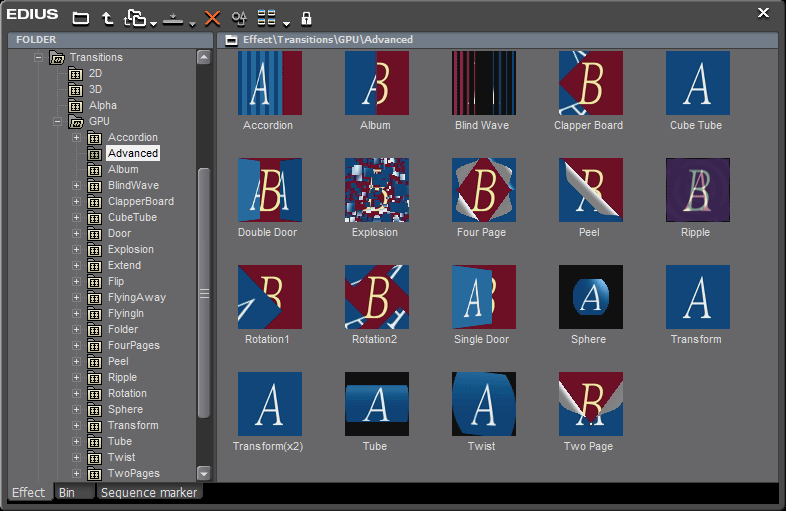786x511 pixels.
Task: Expand the Accordion folder node
Action: click(x=77, y=138)
